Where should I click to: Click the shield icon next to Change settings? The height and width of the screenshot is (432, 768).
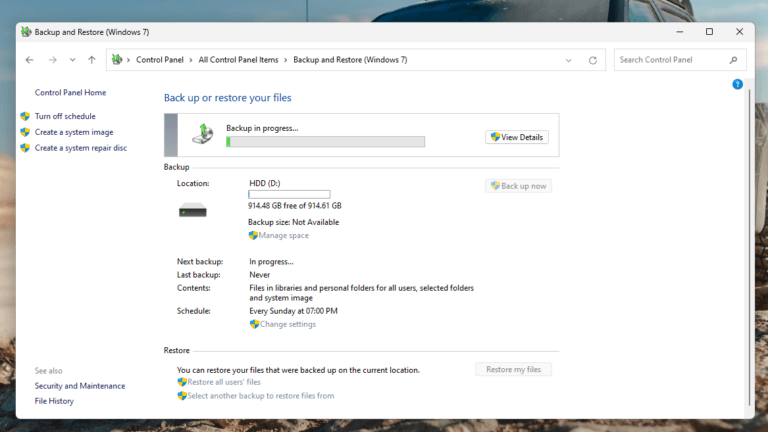click(x=254, y=324)
